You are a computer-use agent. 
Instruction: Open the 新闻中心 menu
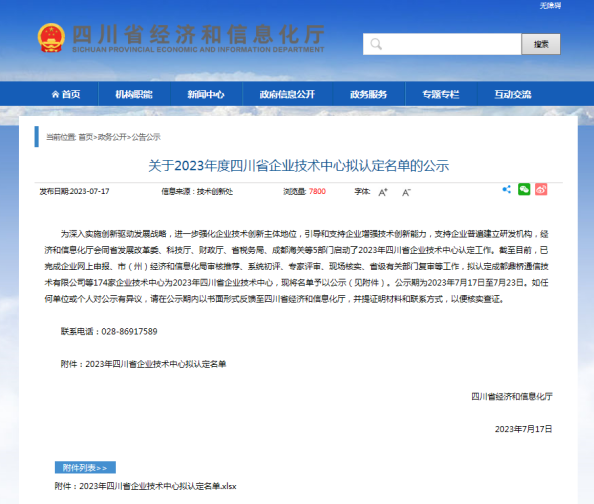(x=206, y=94)
